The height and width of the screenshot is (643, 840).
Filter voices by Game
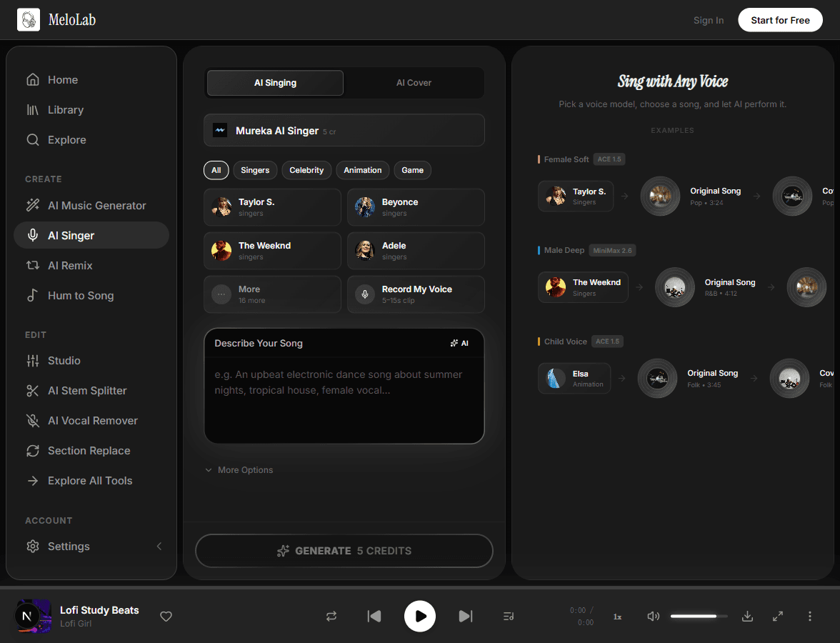[x=413, y=170]
